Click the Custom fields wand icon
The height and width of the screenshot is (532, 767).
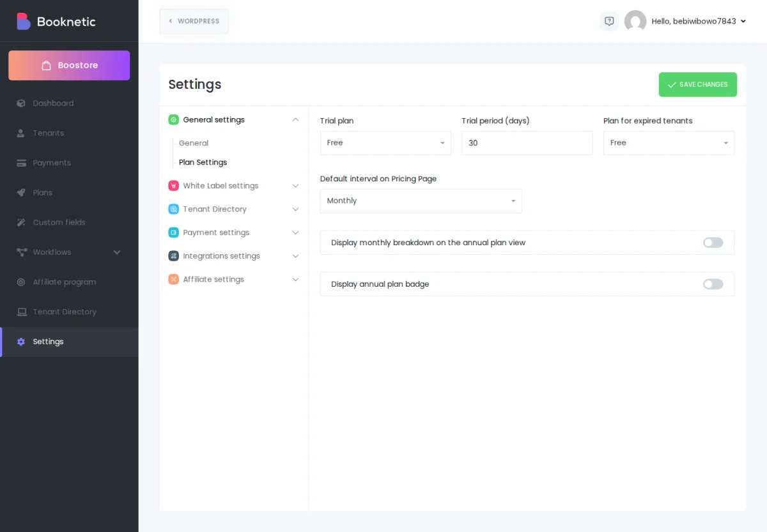coord(21,222)
